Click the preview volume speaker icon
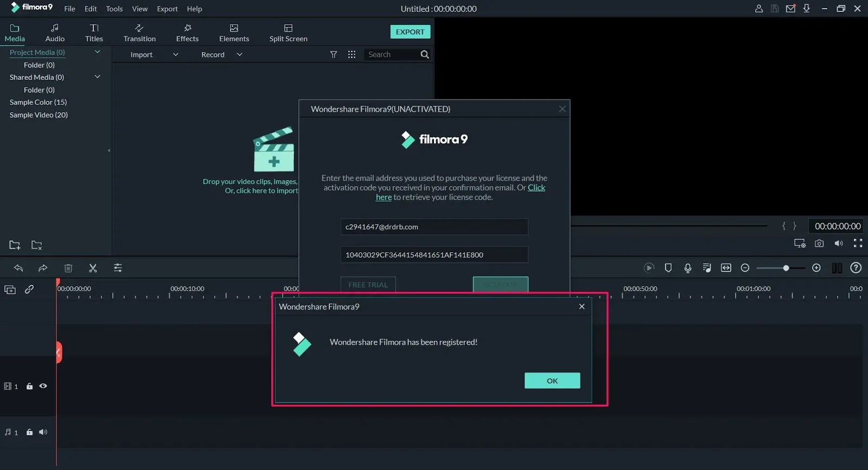 [839, 243]
